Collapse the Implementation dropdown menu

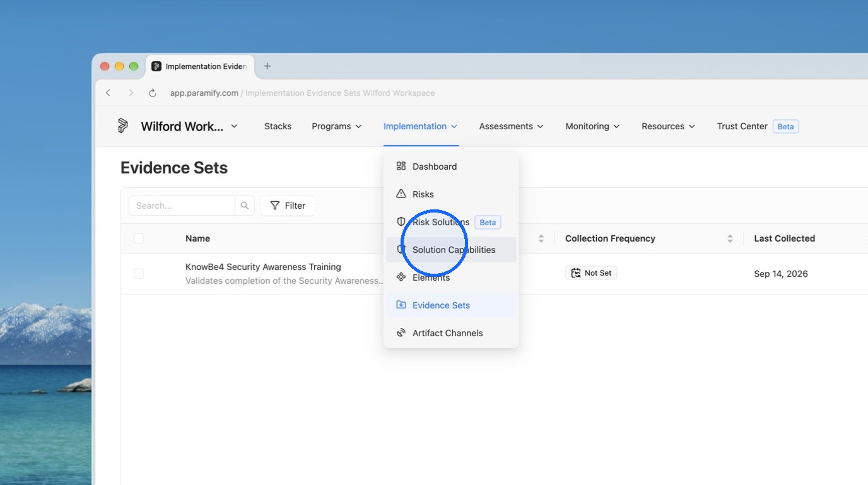pos(421,126)
